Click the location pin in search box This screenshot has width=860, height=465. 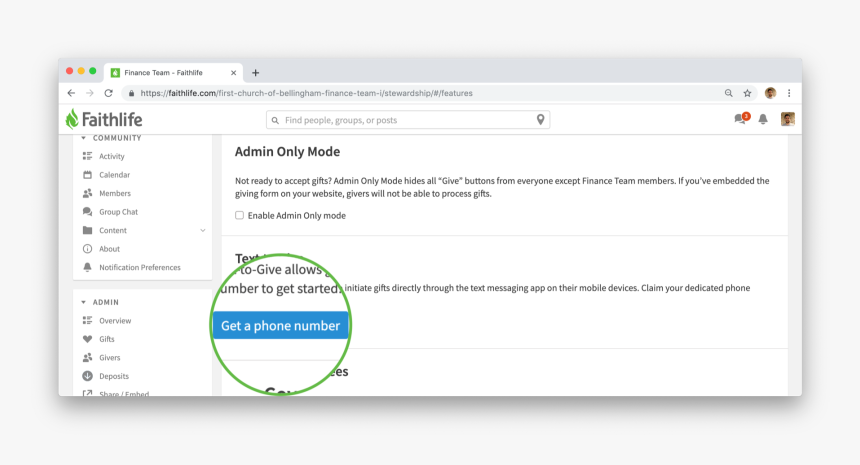pyautogui.click(x=540, y=120)
